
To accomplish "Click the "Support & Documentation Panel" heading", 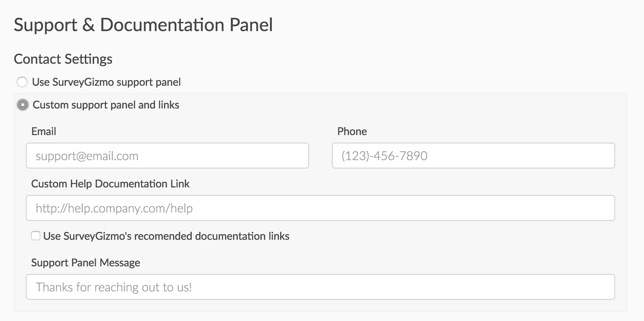I will click(x=143, y=25).
